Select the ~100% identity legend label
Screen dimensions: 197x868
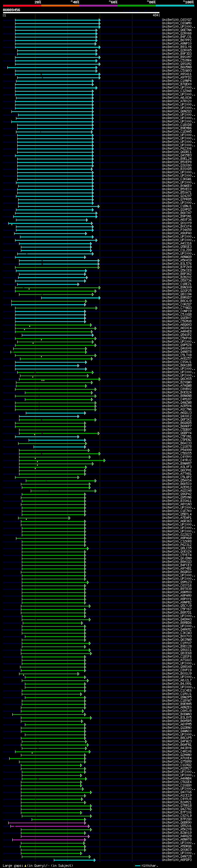tap(188, 2)
